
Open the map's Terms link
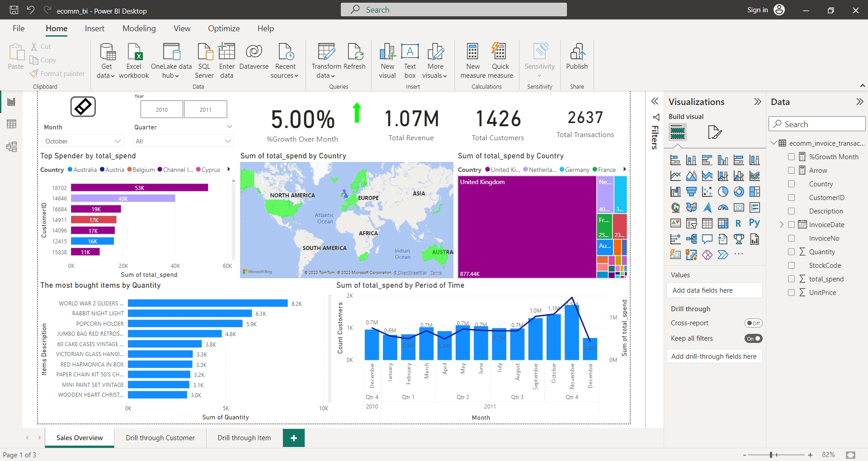point(436,273)
